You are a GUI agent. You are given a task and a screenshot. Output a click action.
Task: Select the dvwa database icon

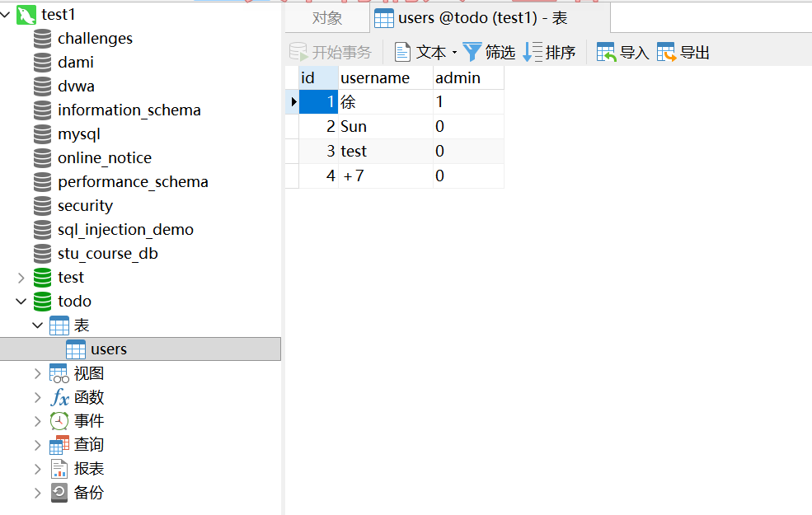[43, 87]
